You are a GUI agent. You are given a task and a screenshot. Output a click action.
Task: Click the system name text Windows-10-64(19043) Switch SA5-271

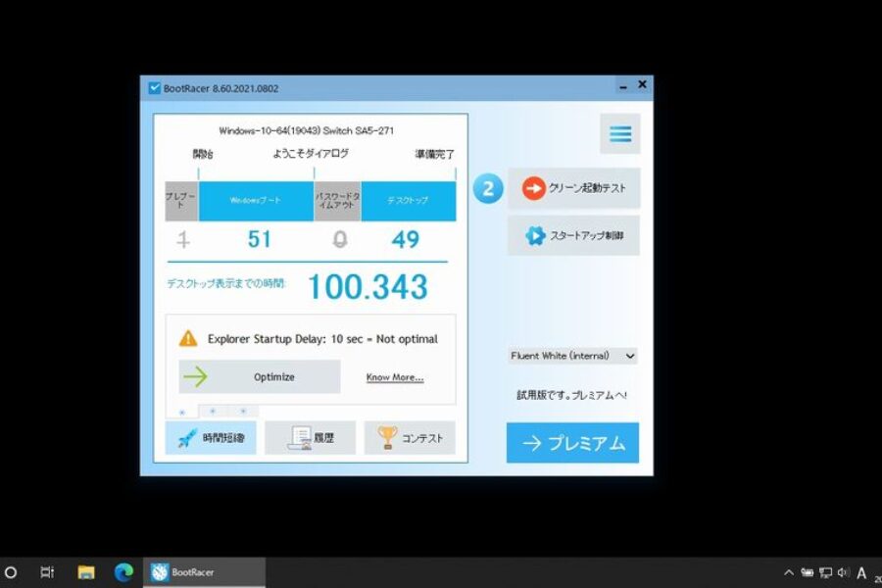306,130
